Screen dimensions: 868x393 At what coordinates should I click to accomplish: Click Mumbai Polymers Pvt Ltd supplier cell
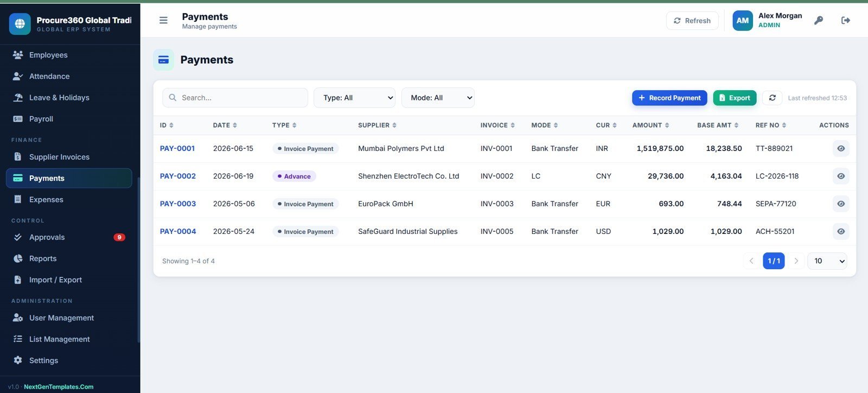[401, 148]
